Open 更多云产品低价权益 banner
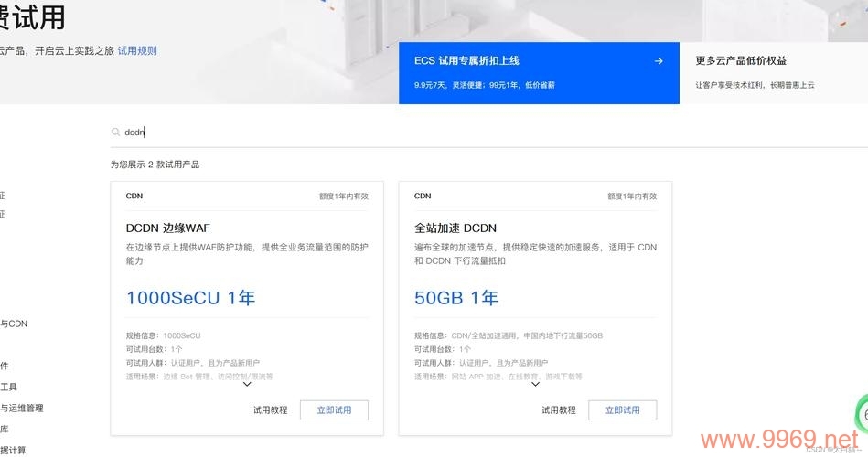Screen dimensions: 868x457 point(774,73)
